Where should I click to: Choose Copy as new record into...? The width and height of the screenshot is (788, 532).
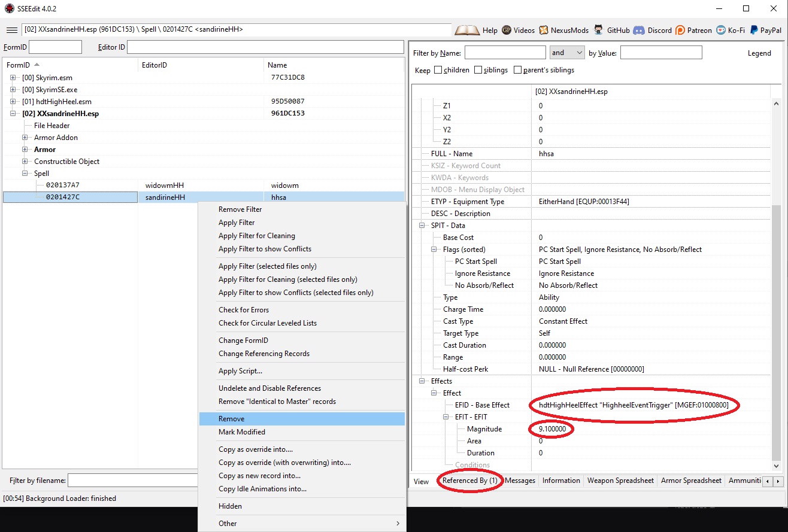[x=302, y=476]
